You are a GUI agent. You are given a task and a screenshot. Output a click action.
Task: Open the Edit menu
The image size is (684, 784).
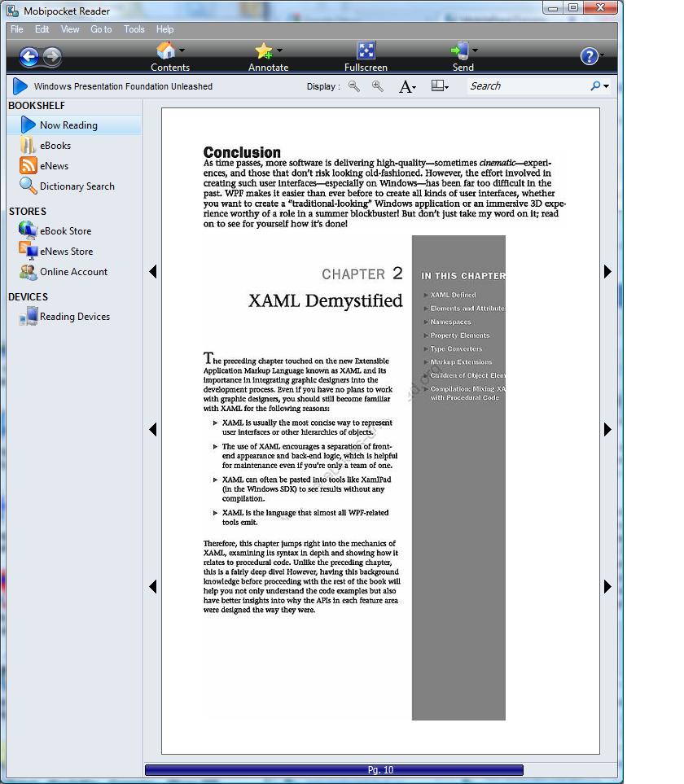(42, 29)
